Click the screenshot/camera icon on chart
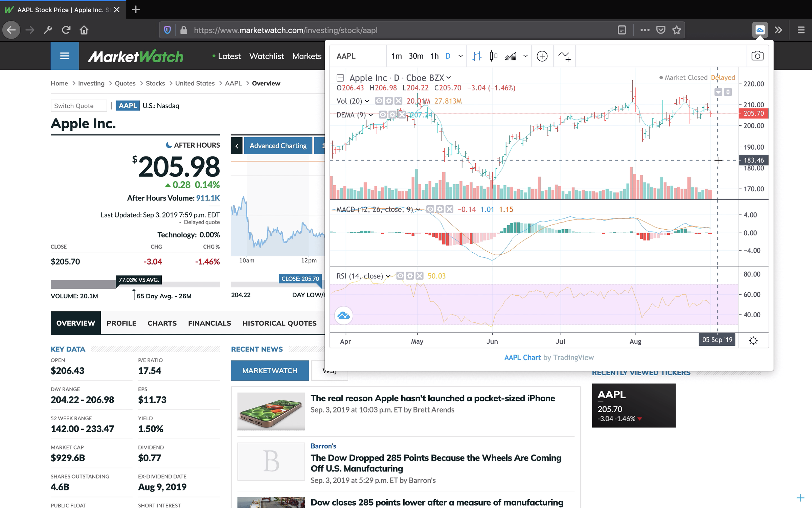The image size is (812, 508). click(758, 56)
